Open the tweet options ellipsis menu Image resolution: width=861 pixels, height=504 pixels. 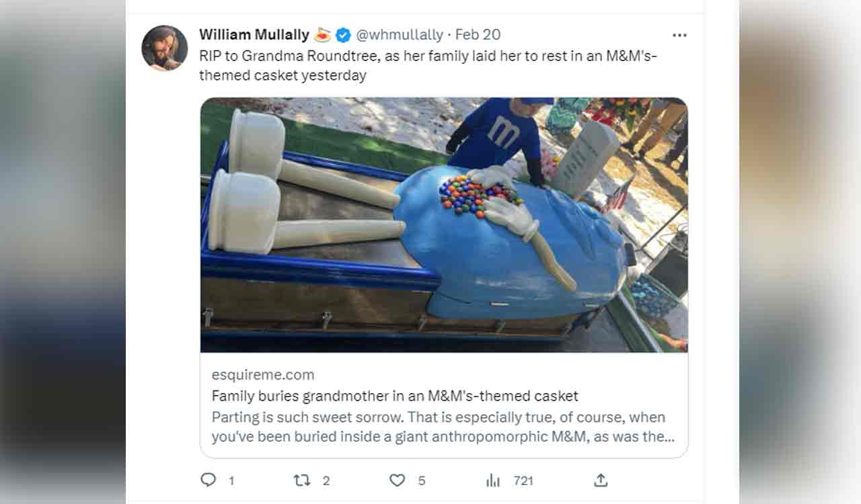pos(679,34)
